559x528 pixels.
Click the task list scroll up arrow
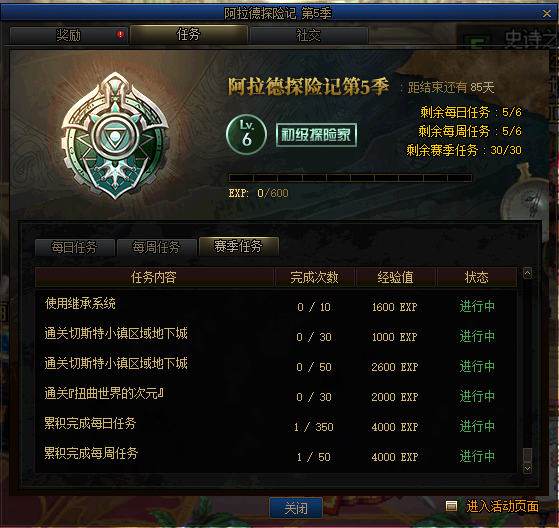(x=527, y=273)
